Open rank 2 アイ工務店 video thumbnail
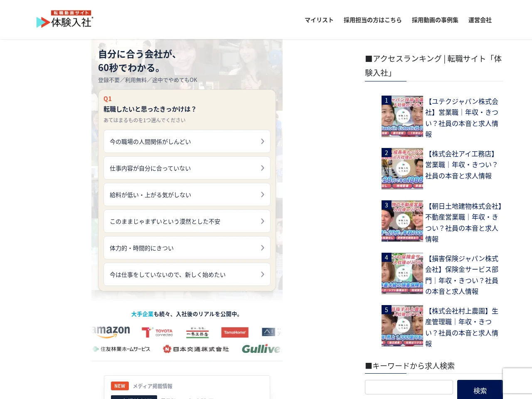The image size is (532, 399). [x=402, y=169]
